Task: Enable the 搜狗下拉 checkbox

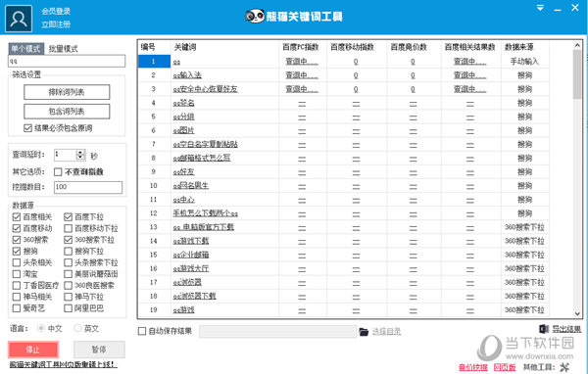Action: tap(68, 251)
